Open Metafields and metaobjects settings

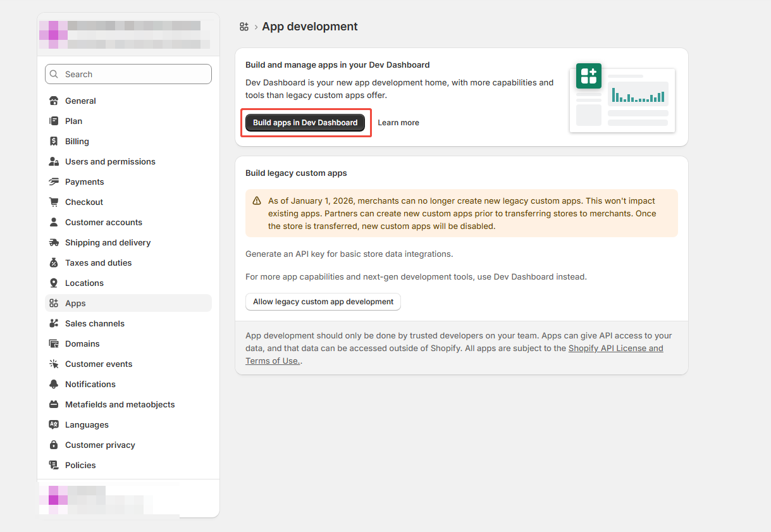coord(120,404)
